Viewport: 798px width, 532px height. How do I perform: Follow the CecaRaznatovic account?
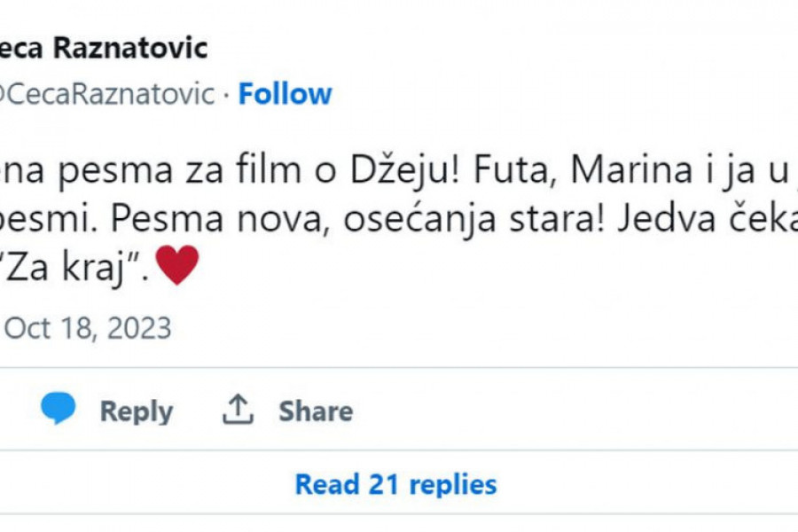click(x=285, y=94)
